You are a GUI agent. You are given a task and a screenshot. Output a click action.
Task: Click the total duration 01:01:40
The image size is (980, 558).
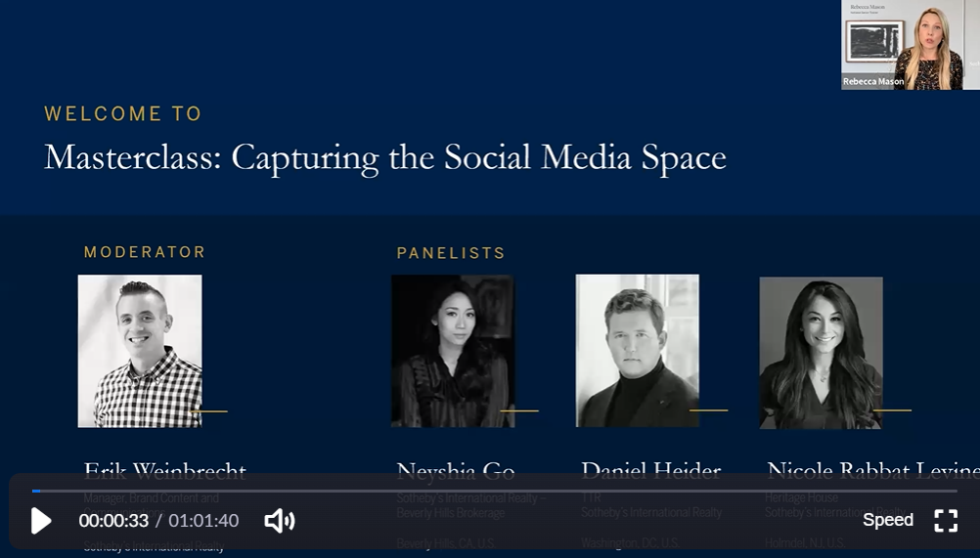coord(203,521)
